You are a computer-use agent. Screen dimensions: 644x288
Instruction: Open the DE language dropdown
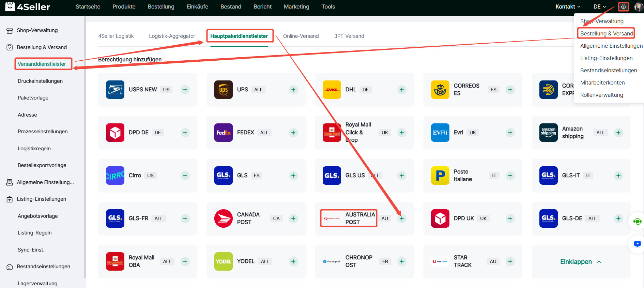pos(600,6)
